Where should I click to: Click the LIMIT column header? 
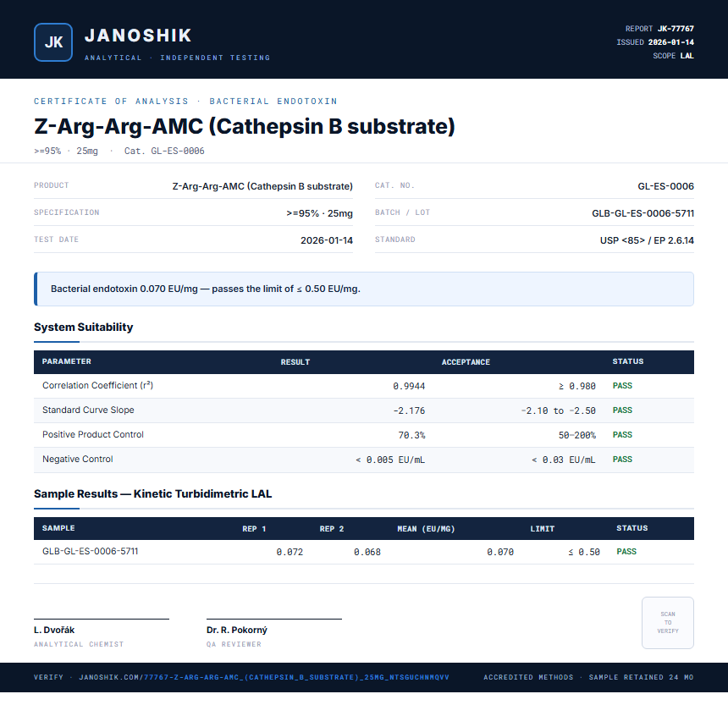coord(543,529)
